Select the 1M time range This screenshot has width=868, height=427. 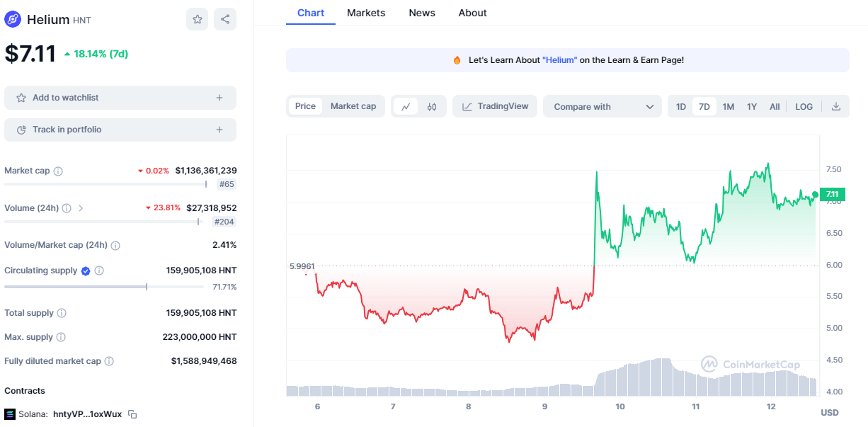coord(728,107)
